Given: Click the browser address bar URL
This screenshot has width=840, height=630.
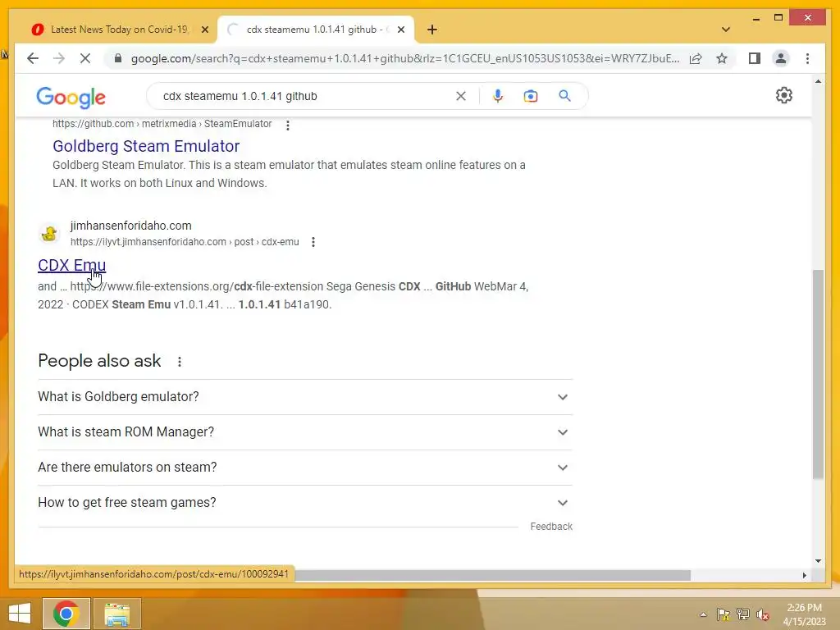Looking at the screenshot, I should click(405, 58).
